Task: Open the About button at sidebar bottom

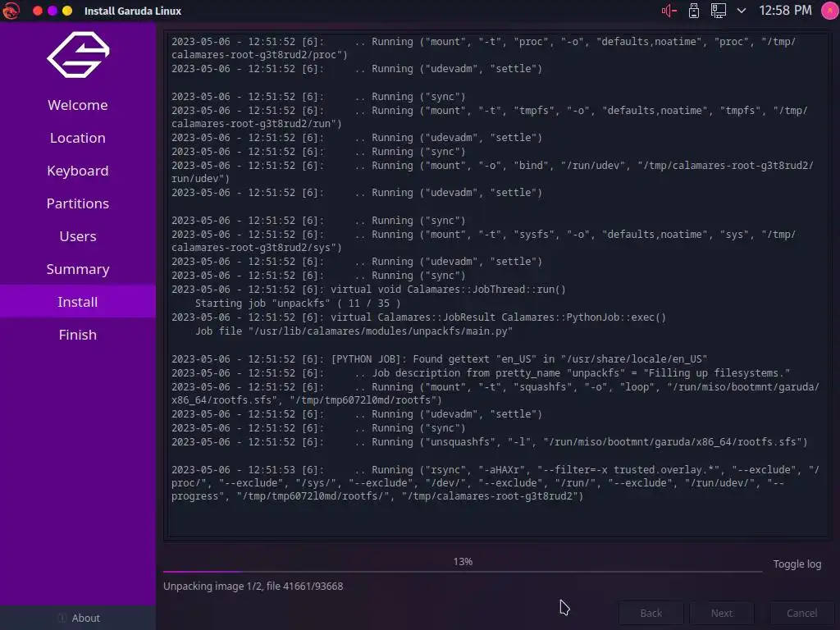Action: [78, 618]
